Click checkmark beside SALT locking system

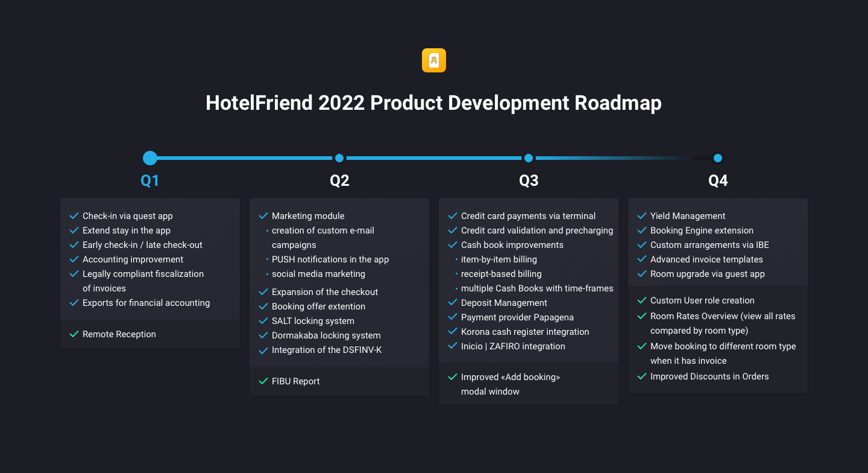point(263,321)
